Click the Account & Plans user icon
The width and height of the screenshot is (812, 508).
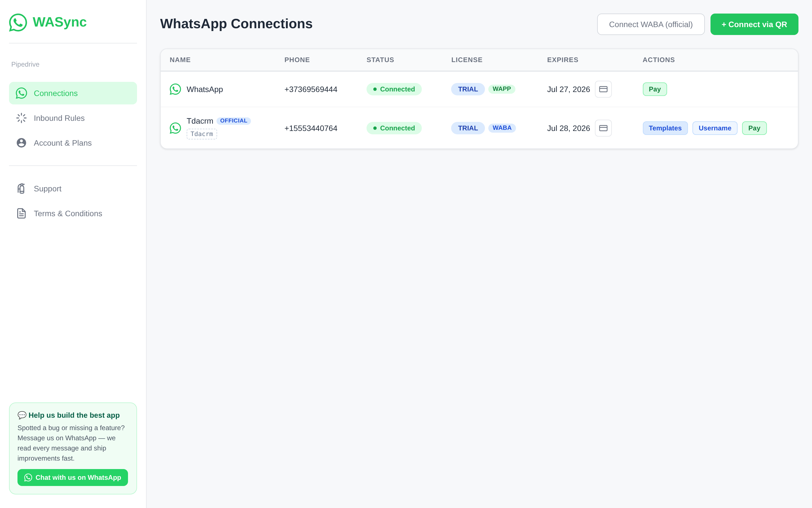(21, 143)
